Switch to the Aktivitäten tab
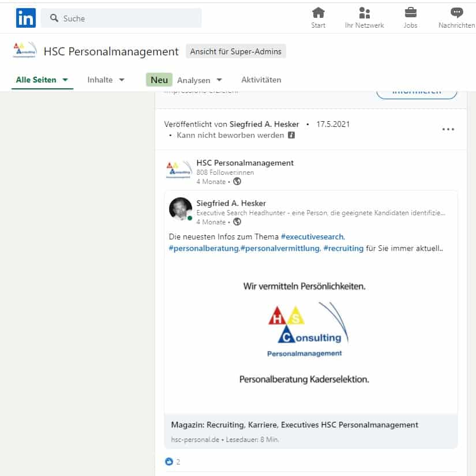 (261, 80)
